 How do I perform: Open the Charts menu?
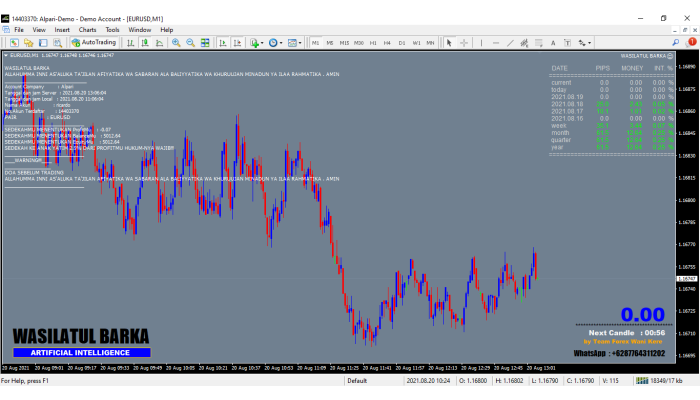click(x=88, y=30)
